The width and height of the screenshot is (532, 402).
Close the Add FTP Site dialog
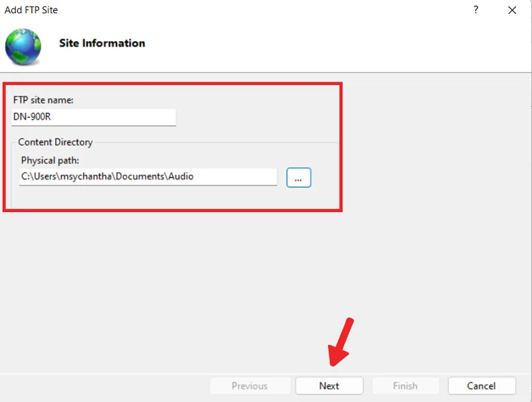[x=512, y=10]
